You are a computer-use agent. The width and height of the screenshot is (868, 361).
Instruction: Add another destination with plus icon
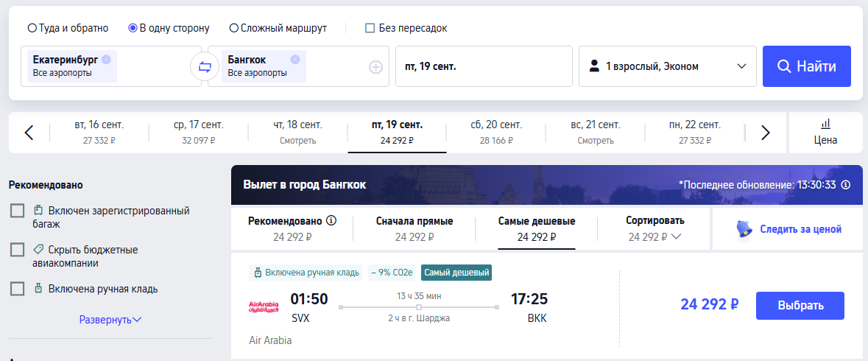point(376,67)
